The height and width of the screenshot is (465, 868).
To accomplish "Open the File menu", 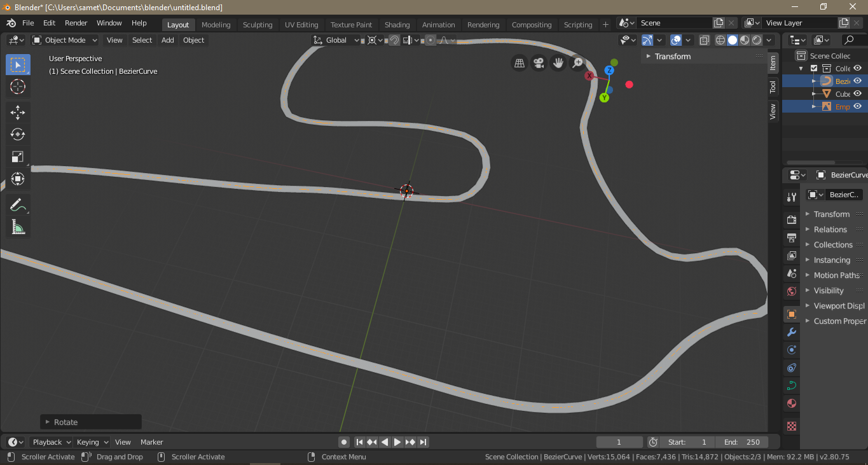I will [x=28, y=23].
